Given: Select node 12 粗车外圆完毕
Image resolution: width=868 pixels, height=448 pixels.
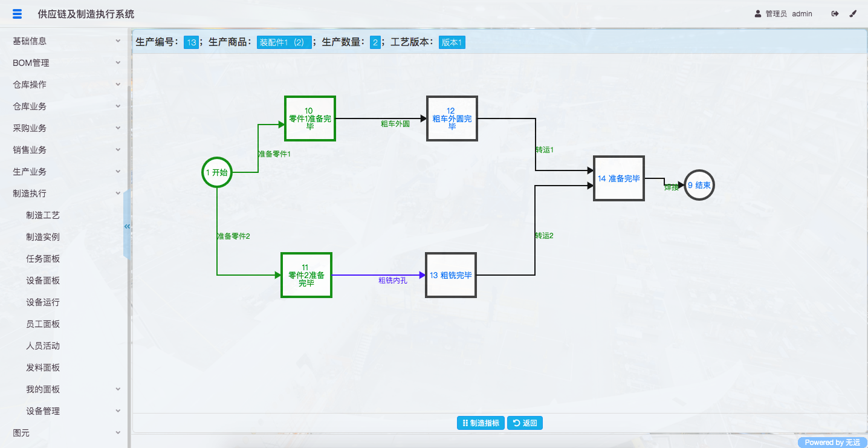Looking at the screenshot, I should tap(452, 118).
